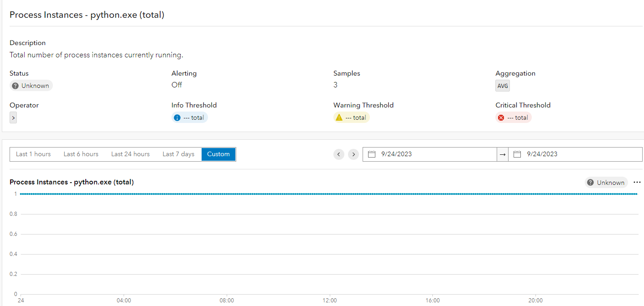Select the Last 6 hours tab
644x306 pixels.
(x=81, y=154)
